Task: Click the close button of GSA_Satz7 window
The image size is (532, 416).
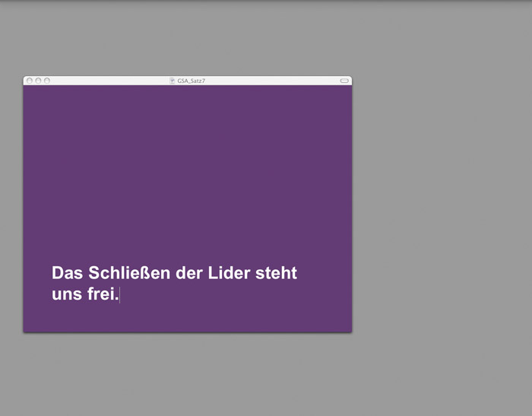Action: tap(30, 81)
